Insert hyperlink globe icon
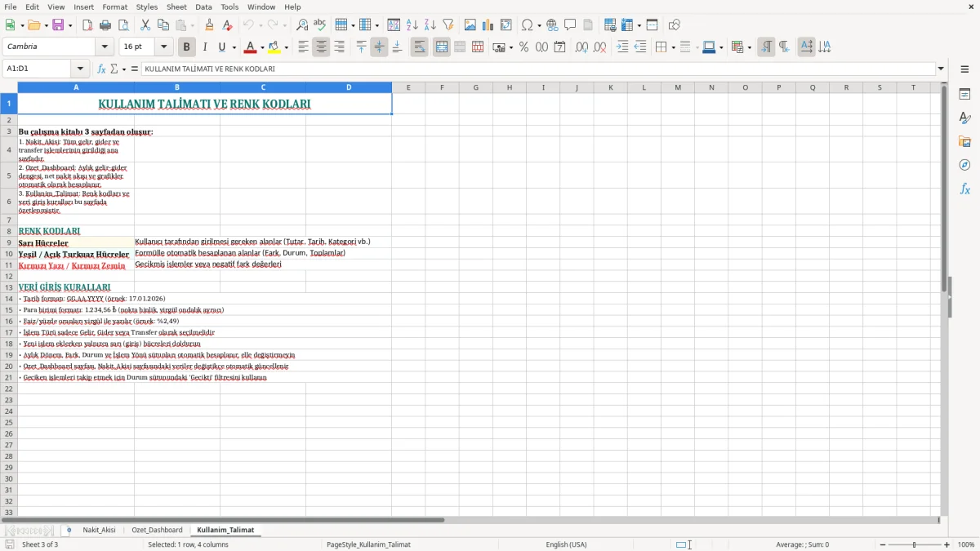The image size is (980, 551). pyautogui.click(x=552, y=25)
